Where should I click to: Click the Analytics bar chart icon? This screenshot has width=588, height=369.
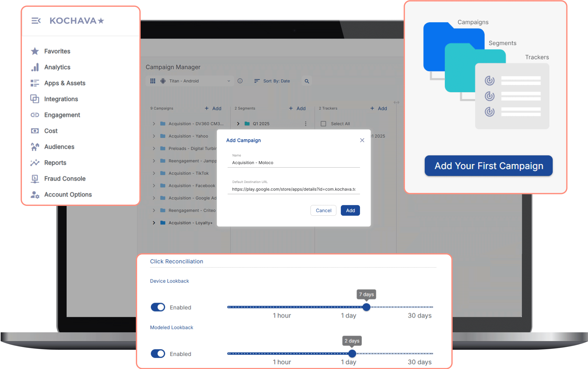click(x=35, y=67)
